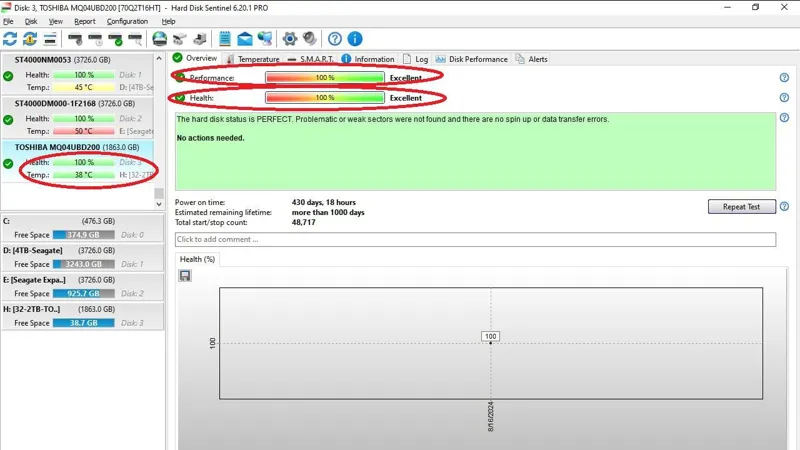This screenshot has width=800, height=450.
Task: Click help icon next to Repeat Test
Action: click(784, 207)
